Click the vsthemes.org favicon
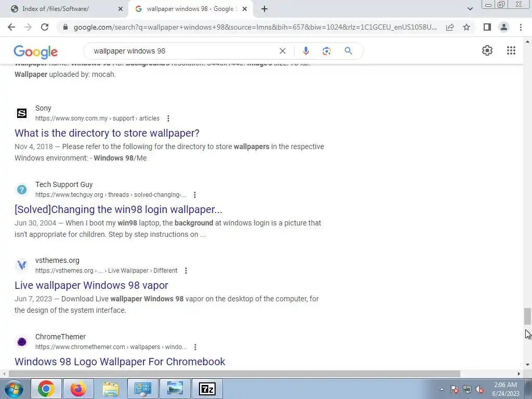 pos(22,265)
